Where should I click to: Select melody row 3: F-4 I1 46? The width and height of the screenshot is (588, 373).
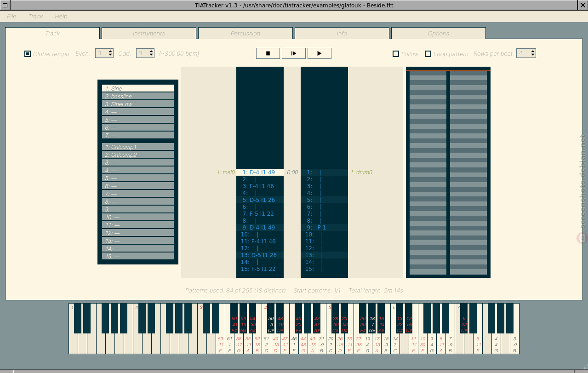[x=260, y=186]
